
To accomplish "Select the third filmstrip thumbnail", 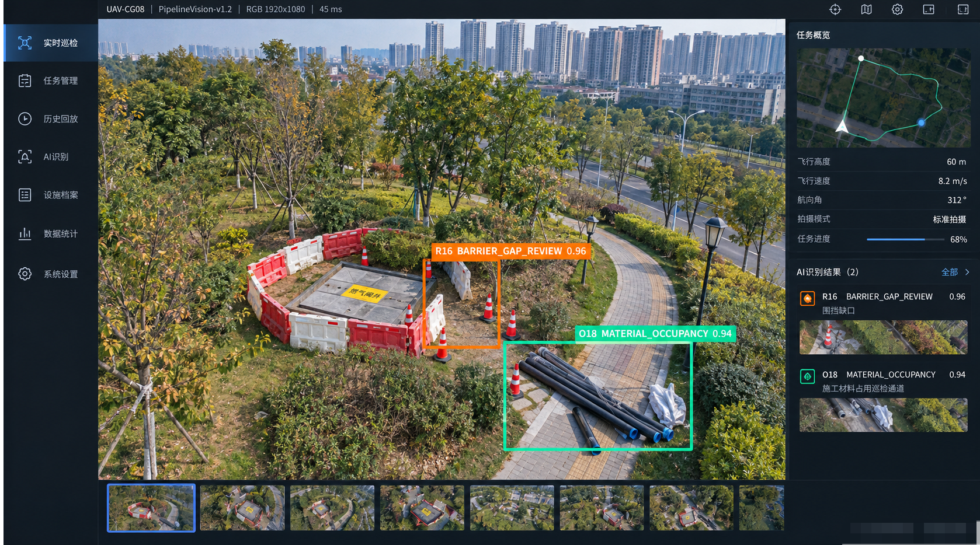I will pyautogui.click(x=332, y=508).
